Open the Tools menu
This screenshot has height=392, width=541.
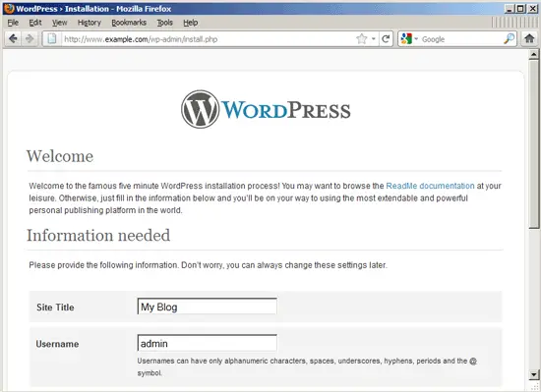[165, 23]
